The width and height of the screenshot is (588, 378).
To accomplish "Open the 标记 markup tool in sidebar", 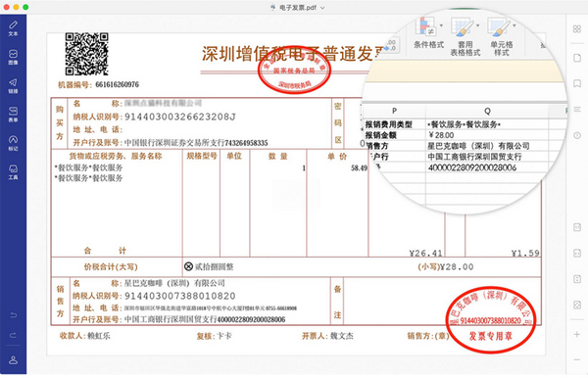I will 13,143.
